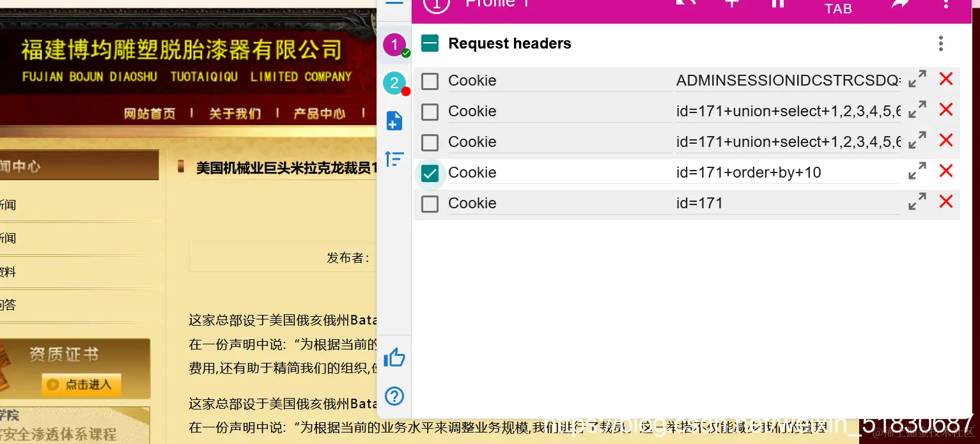This screenshot has height=444, width=980.
Task: Click the sort profiles icon in sidebar
Action: tap(394, 158)
